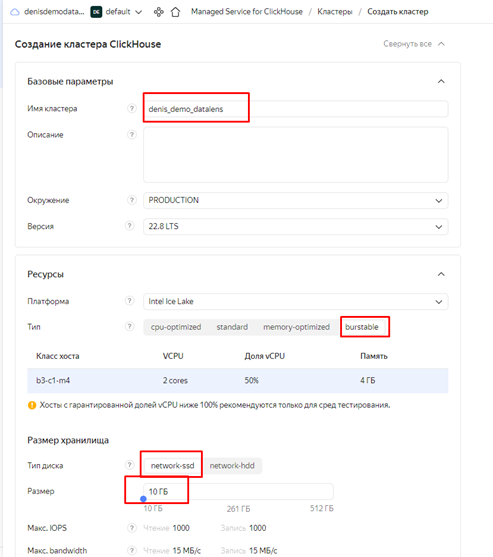
Task: Choose network-hdd disk type
Action: point(232,466)
